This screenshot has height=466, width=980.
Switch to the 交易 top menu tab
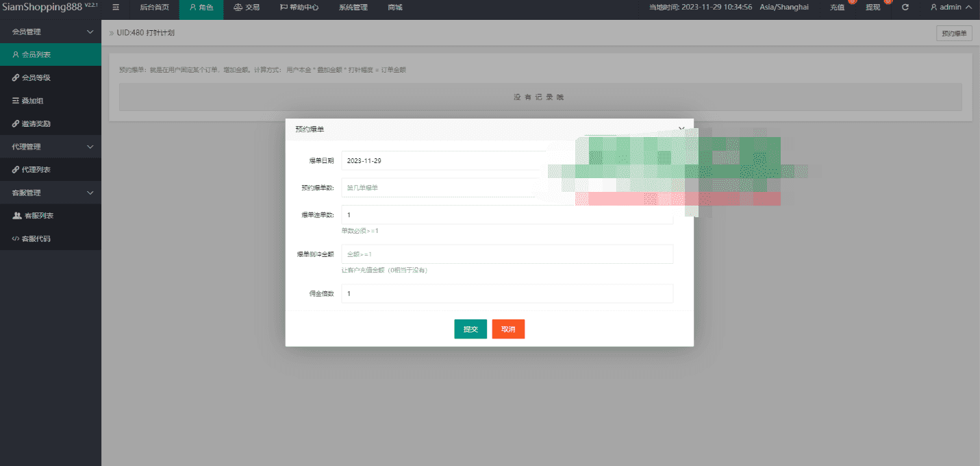(x=247, y=8)
